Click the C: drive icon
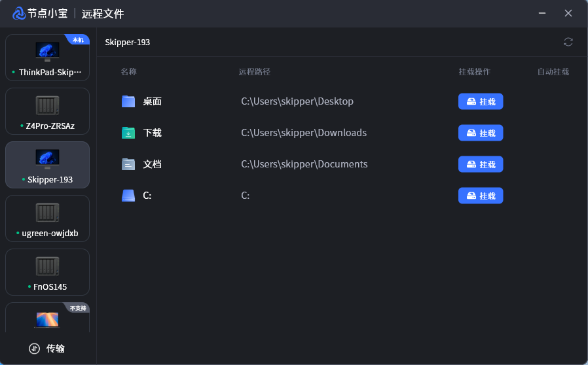Screen dimensions: 588x365 pyautogui.click(x=128, y=196)
